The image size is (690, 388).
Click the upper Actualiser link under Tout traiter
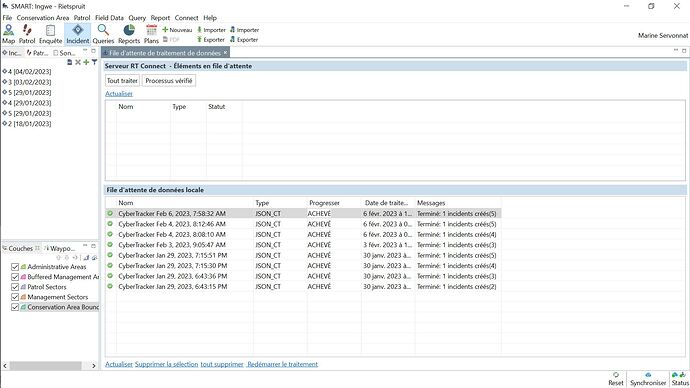coord(119,94)
